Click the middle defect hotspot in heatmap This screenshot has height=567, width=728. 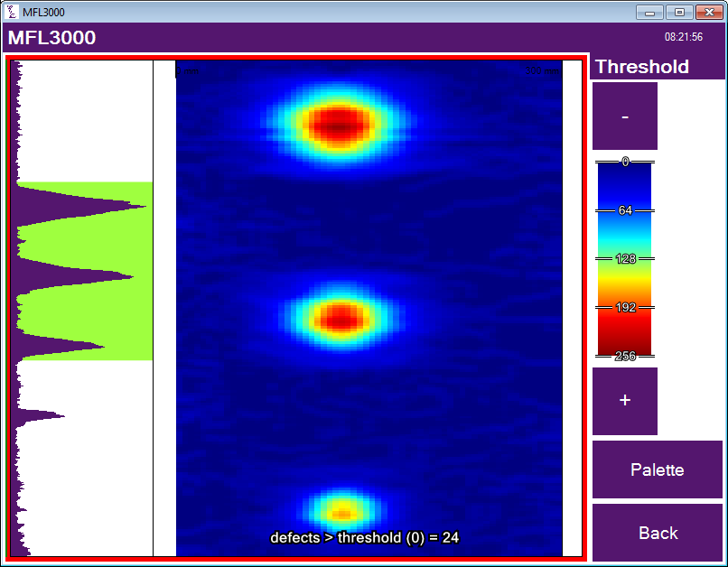coord(341,316)
